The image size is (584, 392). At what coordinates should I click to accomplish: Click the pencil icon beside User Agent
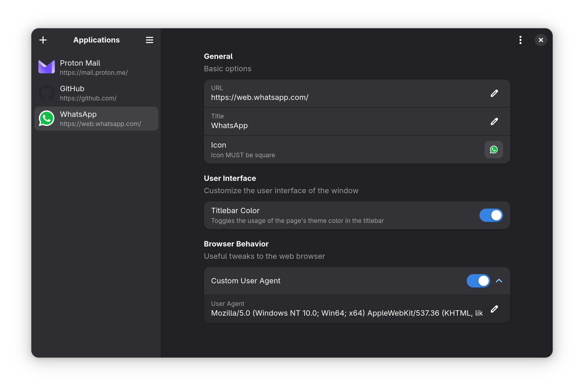tap(494, 309)
